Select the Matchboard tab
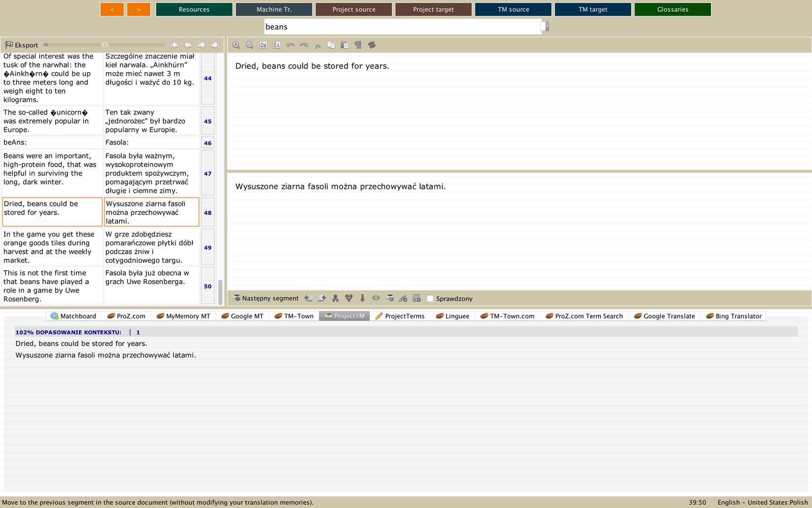The width and height of the screenshot is (812, 508). tap(74, 316)
